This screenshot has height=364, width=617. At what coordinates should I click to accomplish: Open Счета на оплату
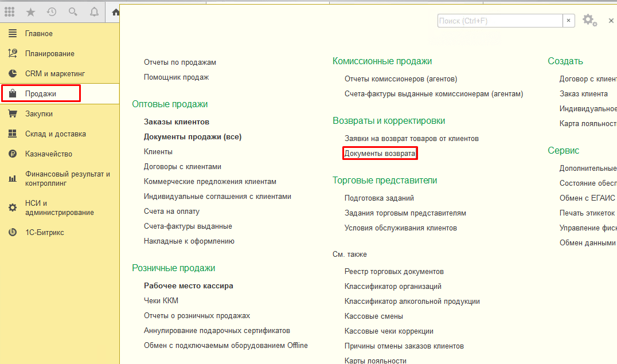click(x=171, y=212)
